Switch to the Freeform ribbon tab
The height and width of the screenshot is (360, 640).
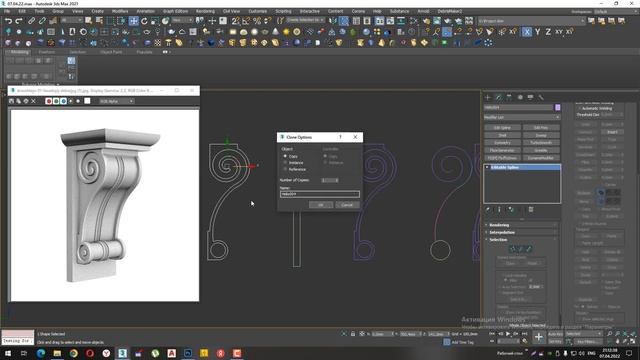point(47,52)
